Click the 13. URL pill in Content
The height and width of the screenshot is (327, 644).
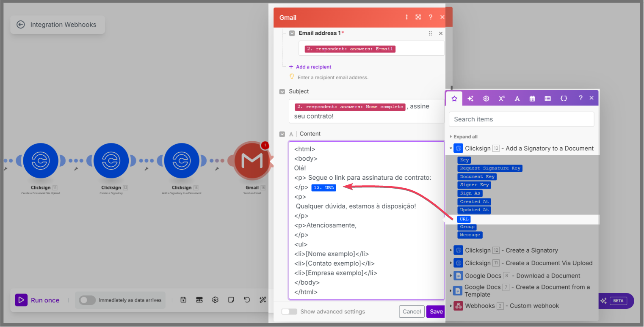coord(323,188)
